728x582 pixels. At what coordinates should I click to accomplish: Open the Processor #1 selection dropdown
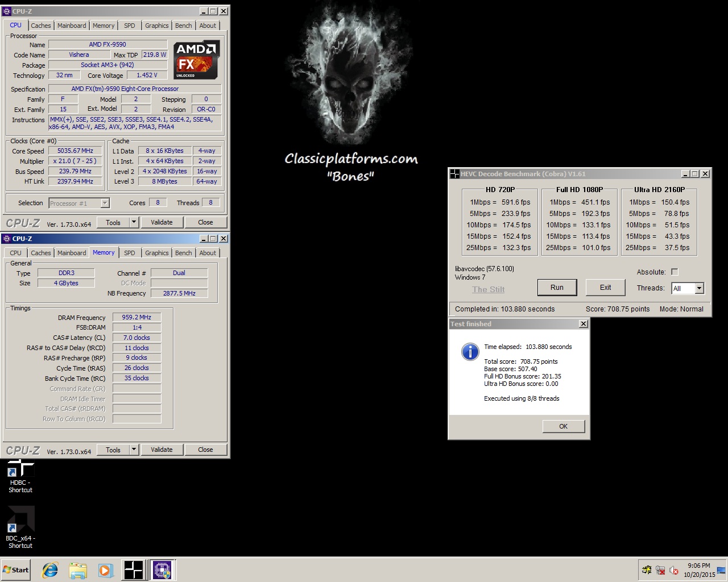pyautogui.click(x=79, y=203)
